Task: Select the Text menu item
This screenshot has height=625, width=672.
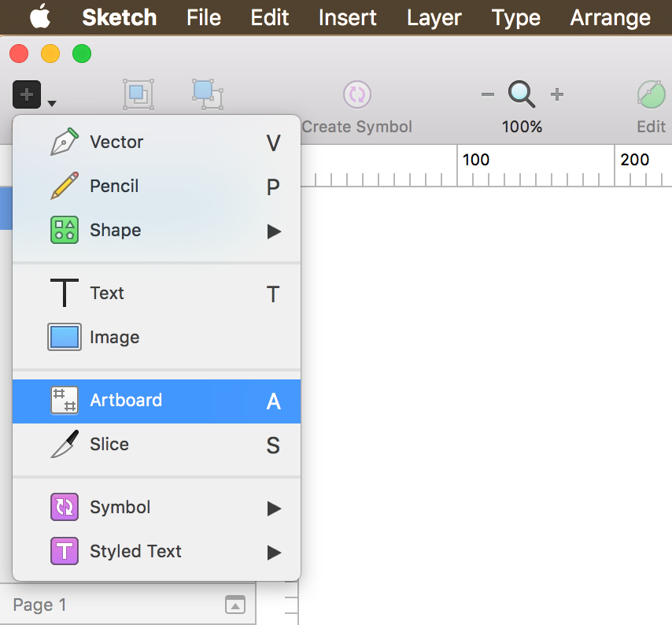Action: tap(157, 294)
